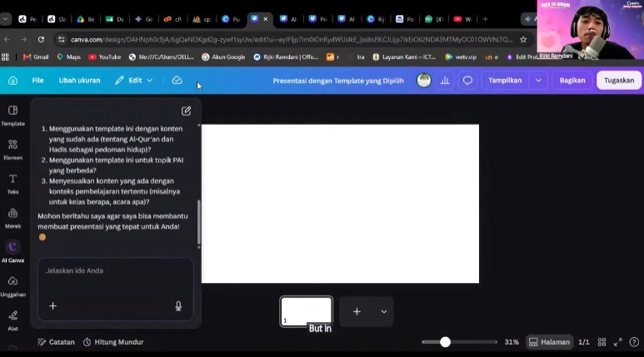Open the Maps bookmark

(x=68, y=57)
